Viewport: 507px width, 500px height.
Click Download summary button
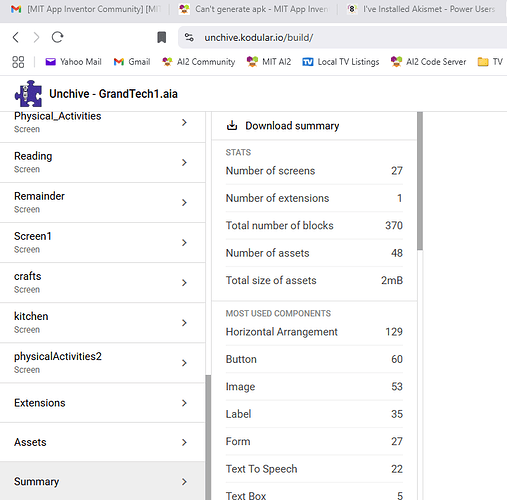(283, 126)
